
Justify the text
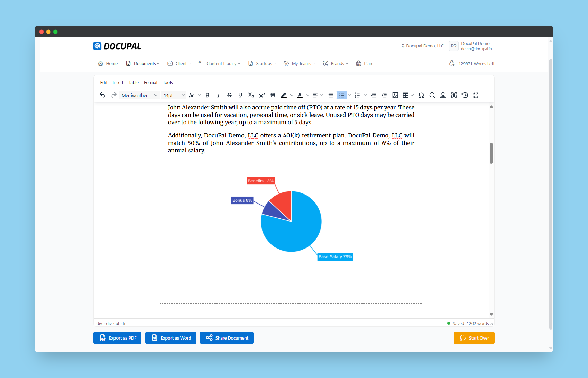pyautogui.click(x=331, y=95)
